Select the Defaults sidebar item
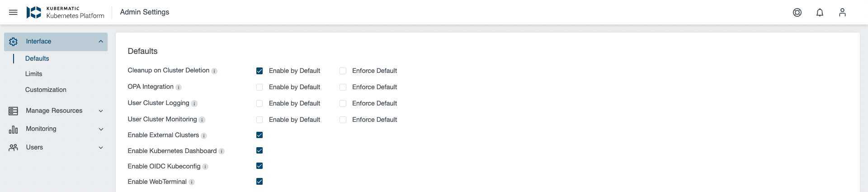868x192 pixels. tap(37, 58)
